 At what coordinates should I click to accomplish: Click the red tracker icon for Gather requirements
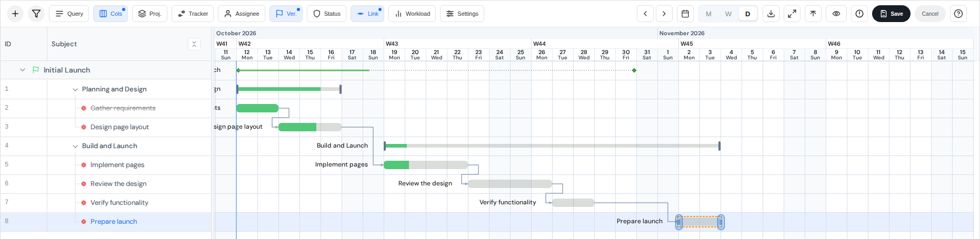[84, 108]
